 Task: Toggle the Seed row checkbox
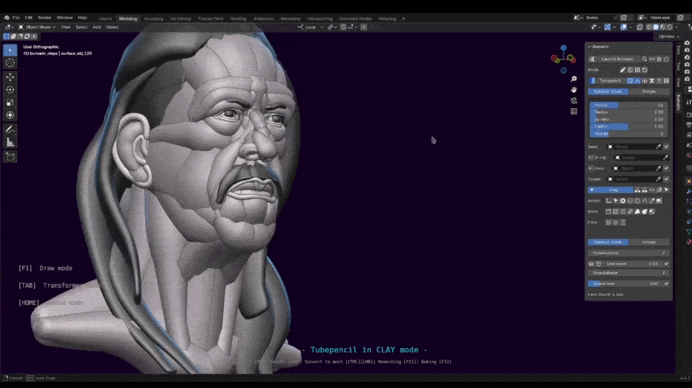(666, 147)
